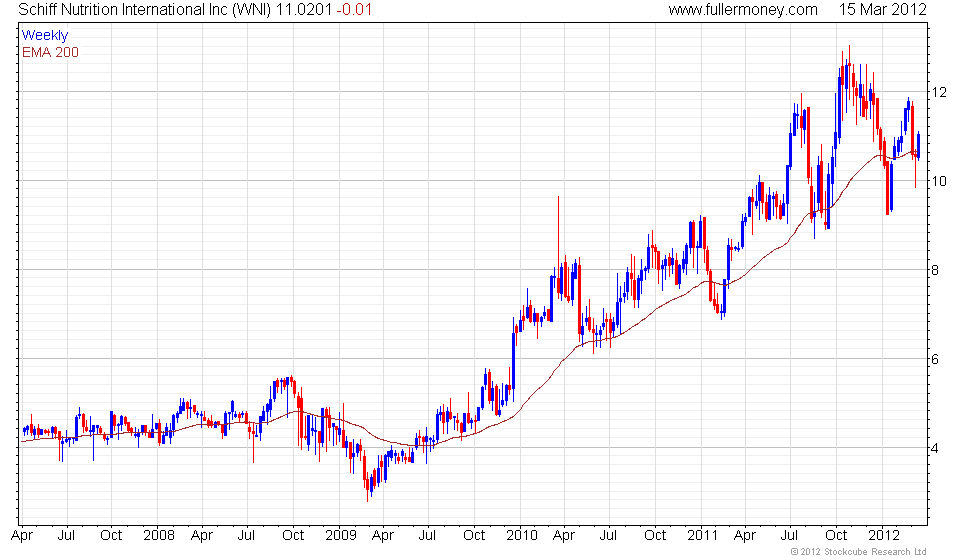The image size is (980, 560).
Task: Click the x-axis label 2010
Action: tap(522, 536)
